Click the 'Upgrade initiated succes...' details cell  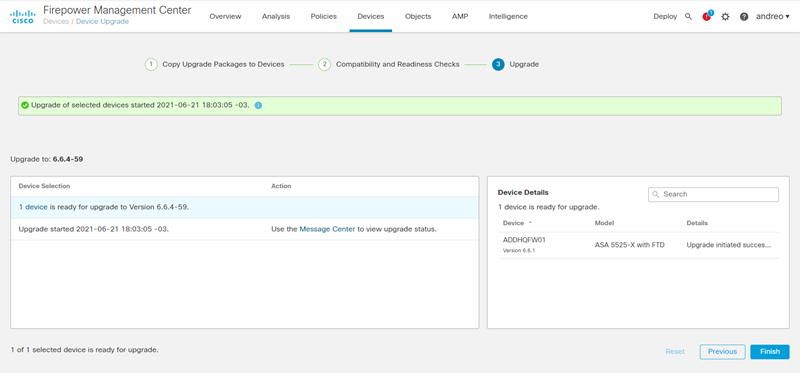(x=729, y=245)
